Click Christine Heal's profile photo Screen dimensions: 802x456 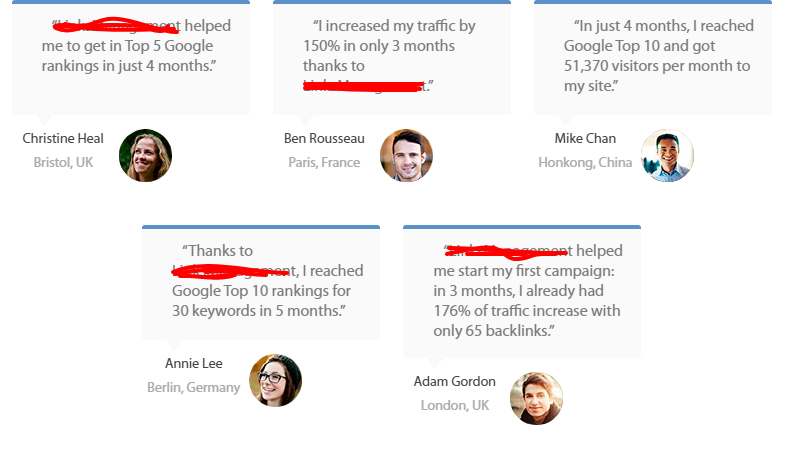tap(145, 156)
